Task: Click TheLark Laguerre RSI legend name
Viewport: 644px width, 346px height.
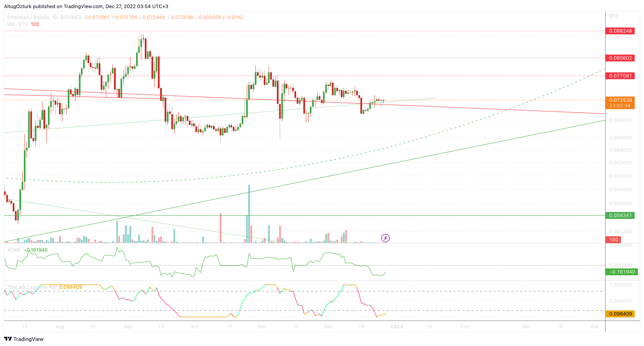Action: point(32,287)
